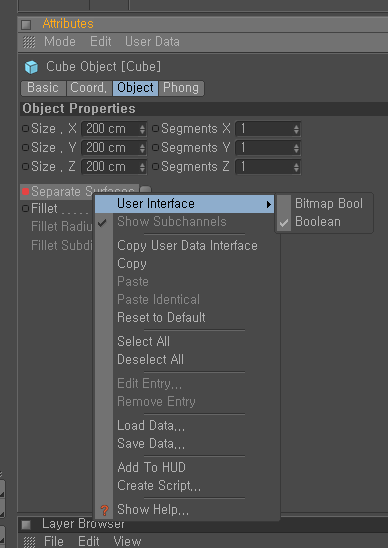
Task: Toggle Segments Y animation dot
Action: (x=156, y=147)
